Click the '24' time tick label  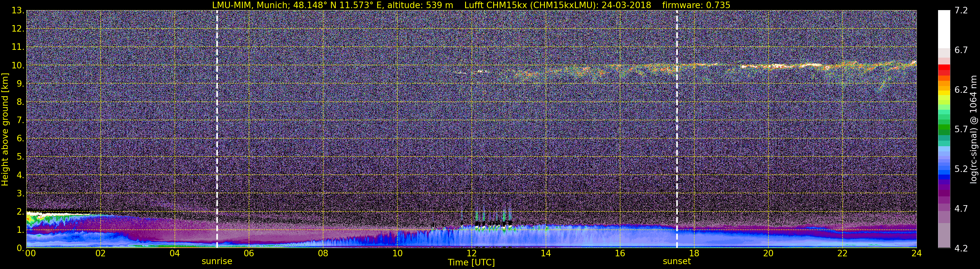917,253
